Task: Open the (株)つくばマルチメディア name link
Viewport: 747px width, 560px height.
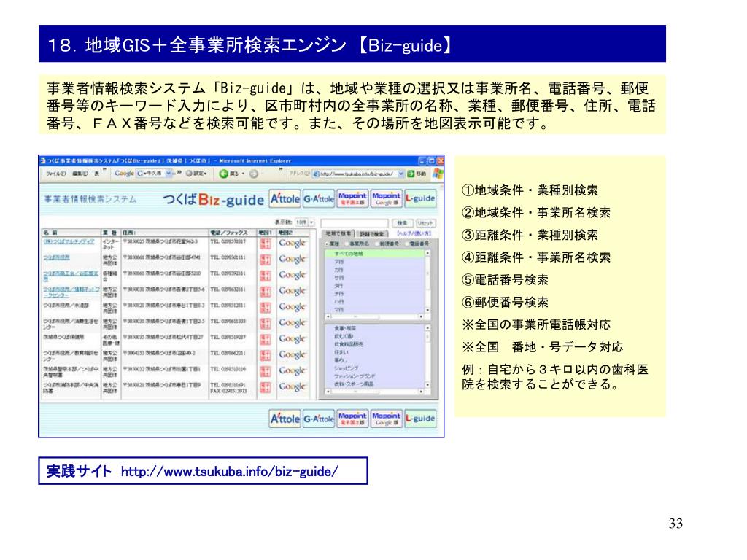Action: [69, 241]
